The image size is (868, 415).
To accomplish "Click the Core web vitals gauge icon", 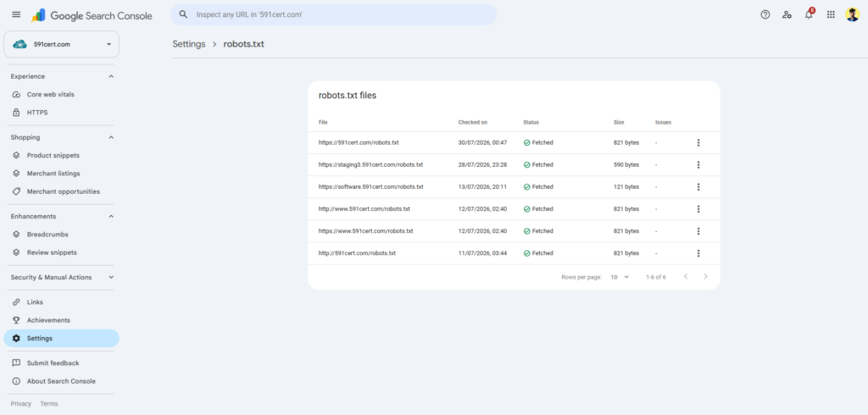I will coord(17,95).
